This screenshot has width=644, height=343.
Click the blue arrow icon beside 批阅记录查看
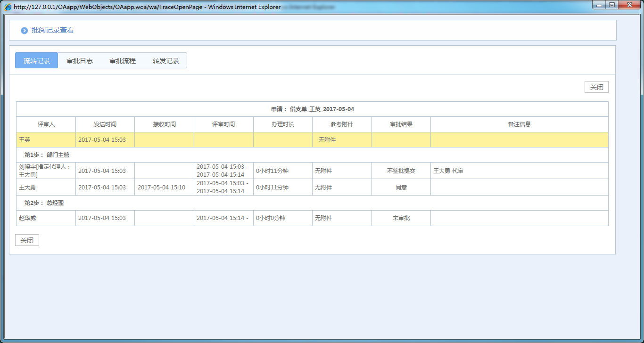24,31
